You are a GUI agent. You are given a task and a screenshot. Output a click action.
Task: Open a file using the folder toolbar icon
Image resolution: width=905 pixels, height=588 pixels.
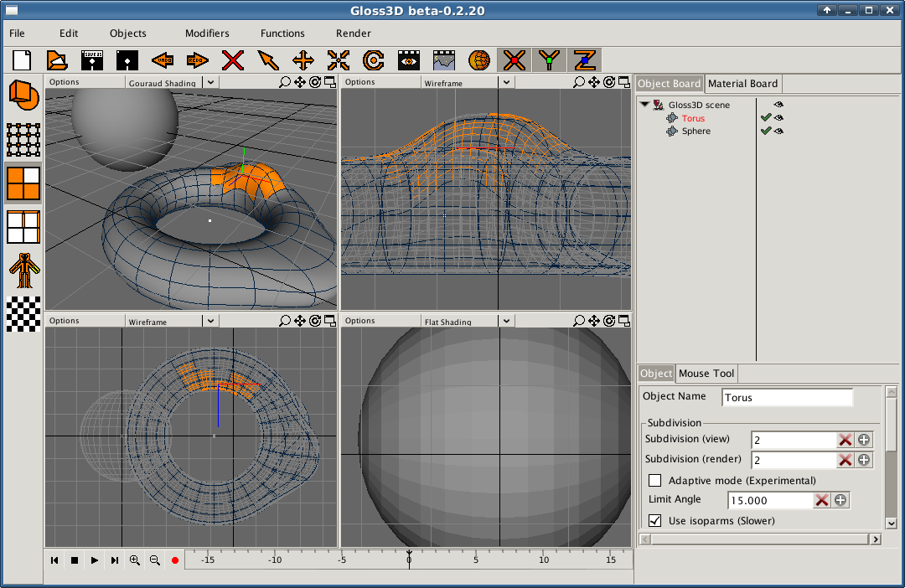point(57,60)
